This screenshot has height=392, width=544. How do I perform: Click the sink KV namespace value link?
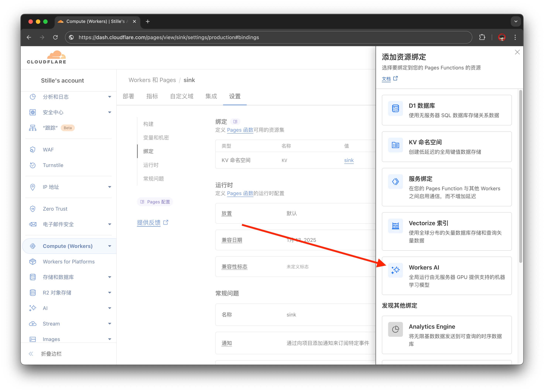(x=349, y=160)
